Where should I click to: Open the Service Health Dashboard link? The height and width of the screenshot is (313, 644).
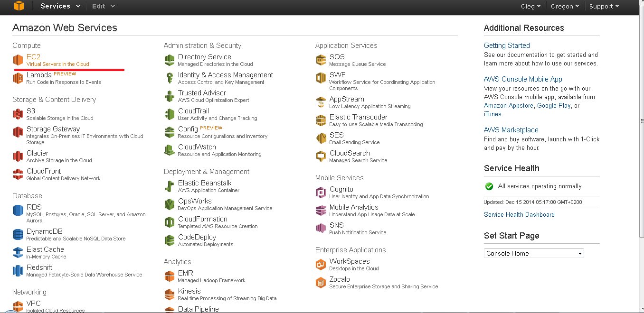click(519, 214)
